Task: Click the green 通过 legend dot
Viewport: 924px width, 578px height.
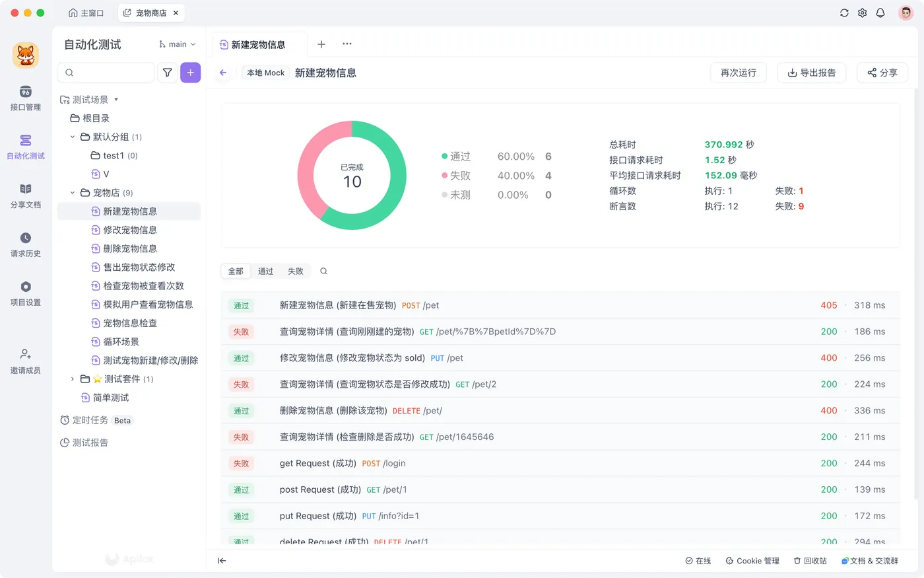Action: pyautogui.click(x=445, y=157)
